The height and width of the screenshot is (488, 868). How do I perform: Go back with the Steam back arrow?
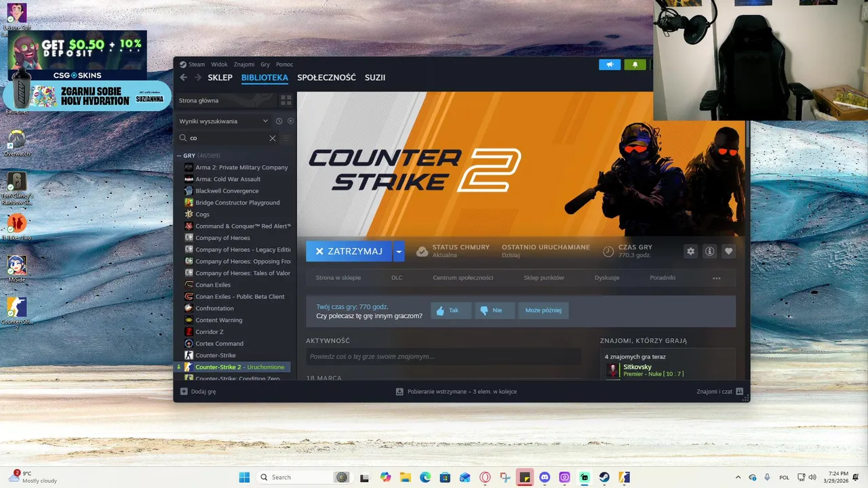tap(183, 77)
